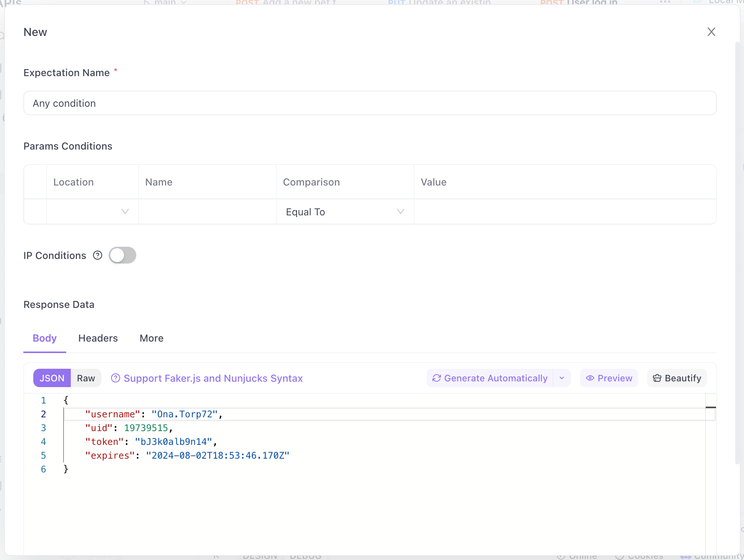This screenshot has height=560, width=744.
Task: Enable the IP Conditions switch
Action: 122,255
